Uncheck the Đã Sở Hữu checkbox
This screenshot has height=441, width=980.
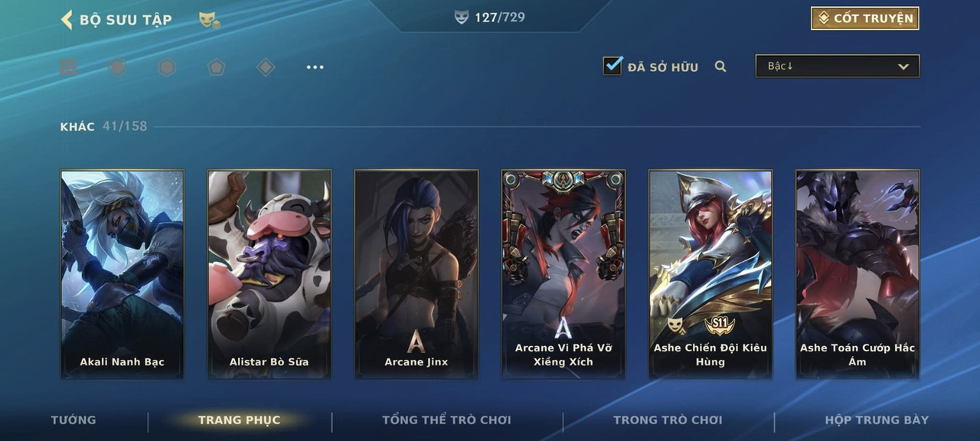[612, 66]
